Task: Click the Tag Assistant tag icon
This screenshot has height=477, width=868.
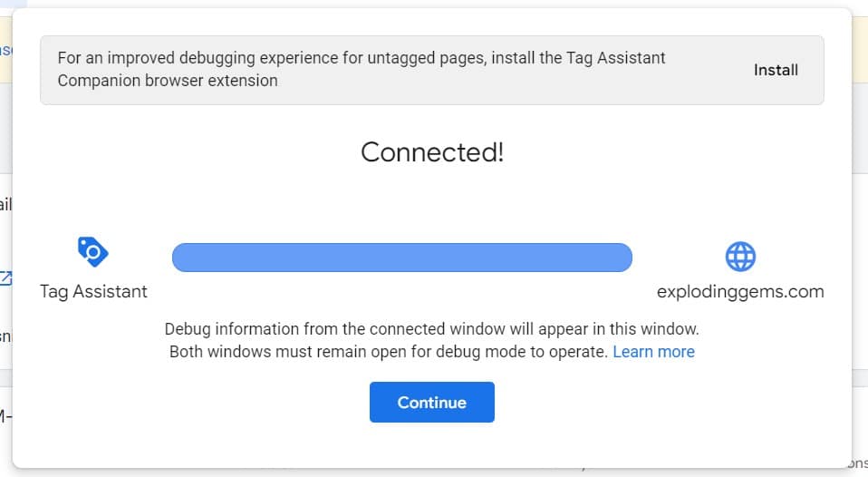Action: (x=93, y=252)
